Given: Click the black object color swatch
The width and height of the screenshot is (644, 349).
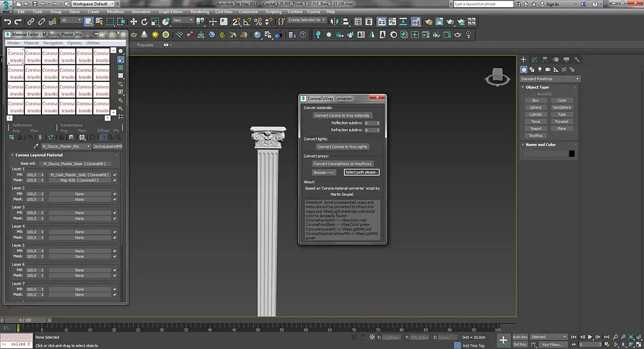Looking at the screenshot, I should click(571, 154).
